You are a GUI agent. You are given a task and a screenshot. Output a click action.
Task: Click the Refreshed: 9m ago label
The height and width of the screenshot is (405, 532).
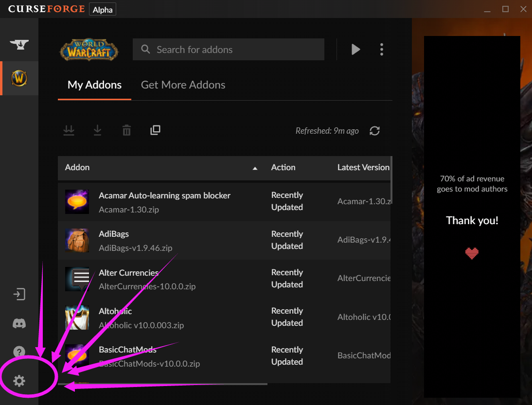click(327, 131)
